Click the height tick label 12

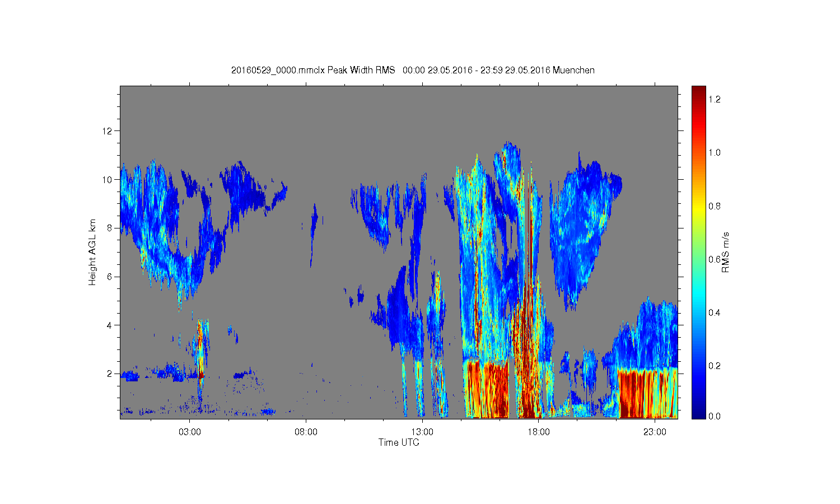click(x=107, y=131)
